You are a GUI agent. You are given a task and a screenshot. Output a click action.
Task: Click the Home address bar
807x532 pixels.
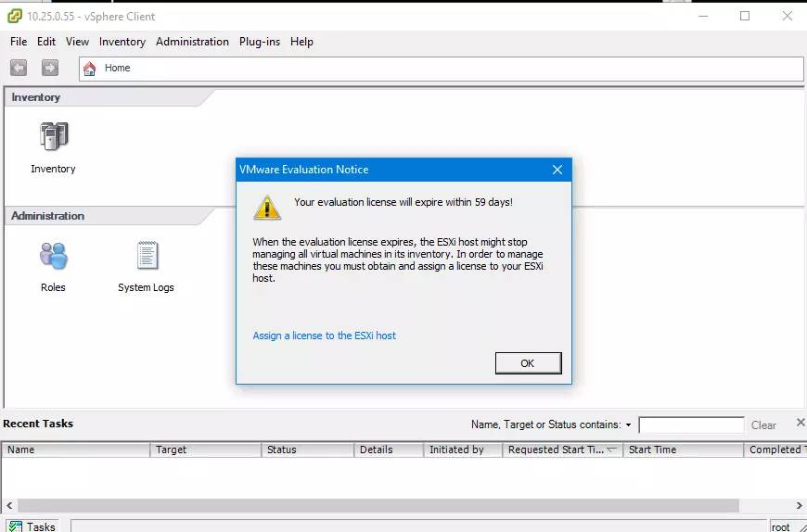[x=442, y=68]
